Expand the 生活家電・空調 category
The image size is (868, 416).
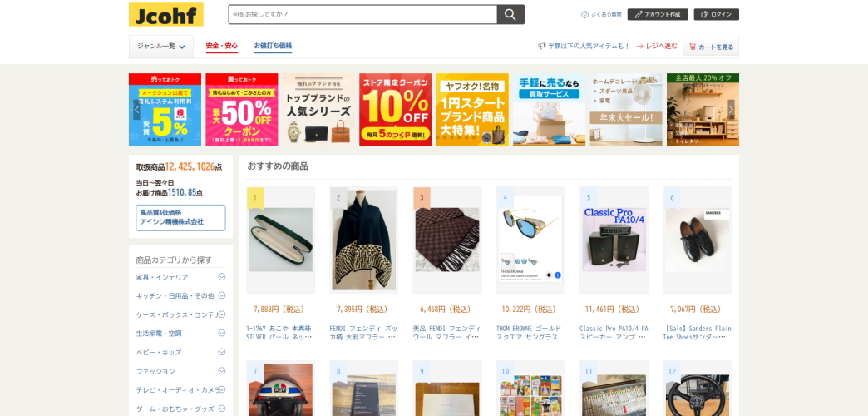point(221,333)
